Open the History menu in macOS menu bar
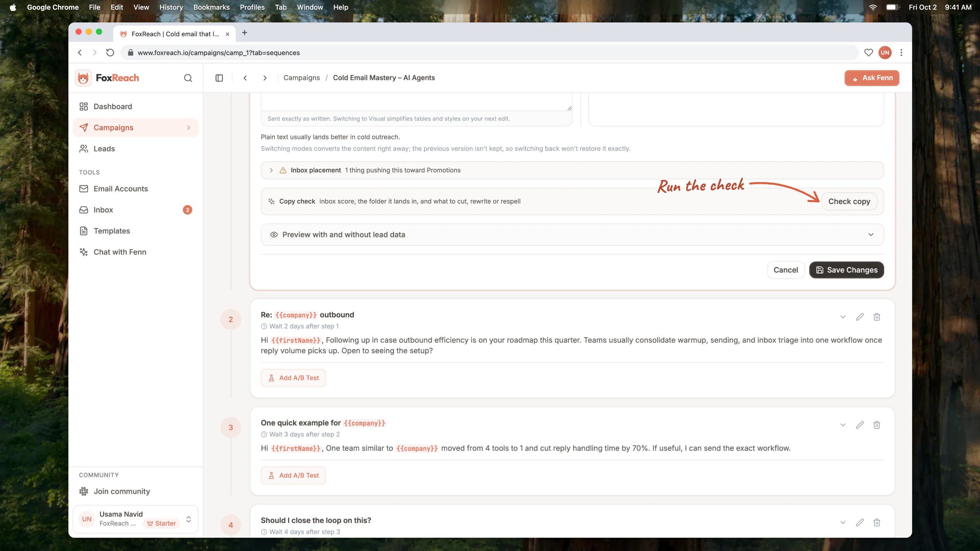 click(171, 7)
